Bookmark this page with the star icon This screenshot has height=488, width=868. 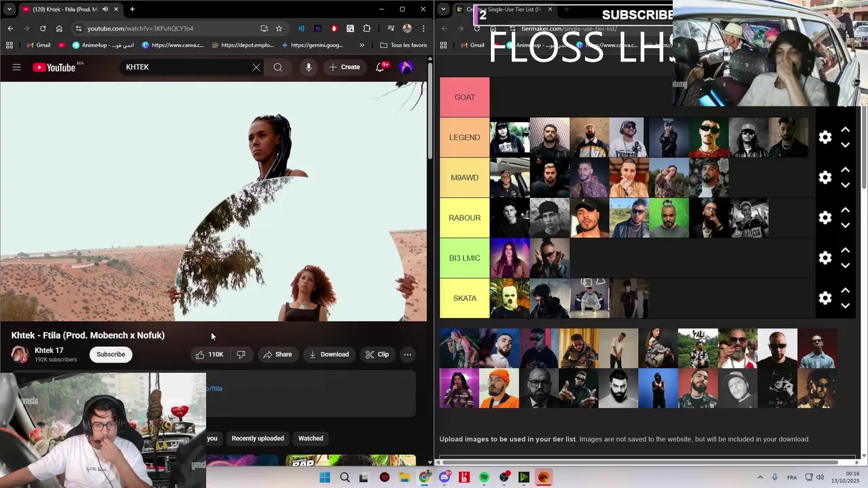tap(279, 28)
